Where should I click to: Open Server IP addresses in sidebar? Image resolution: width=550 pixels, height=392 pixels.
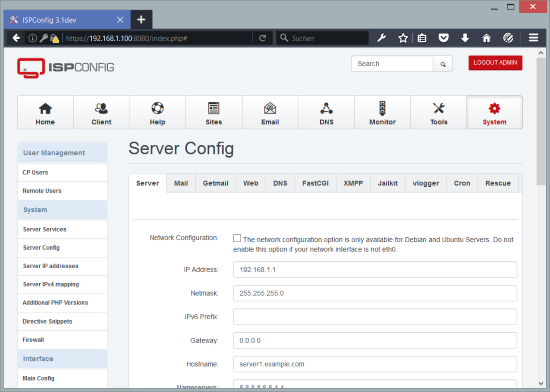pos(62,266)
